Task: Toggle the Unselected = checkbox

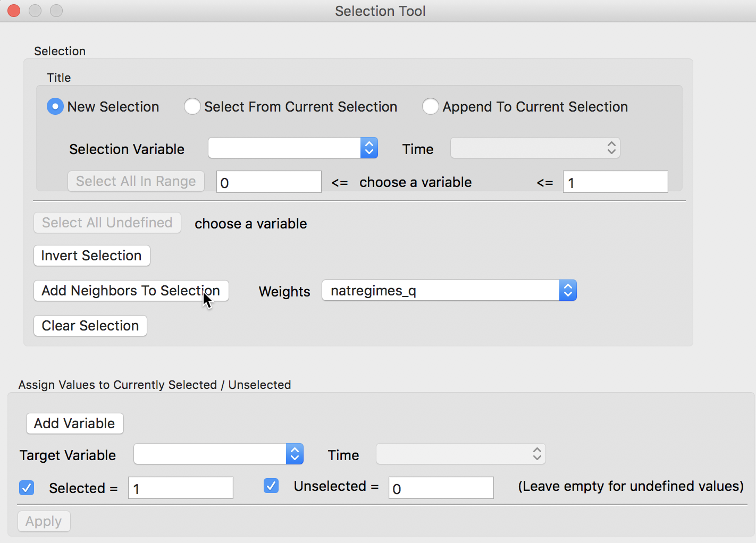Action: pyautogui.click(x=271, y=486)
